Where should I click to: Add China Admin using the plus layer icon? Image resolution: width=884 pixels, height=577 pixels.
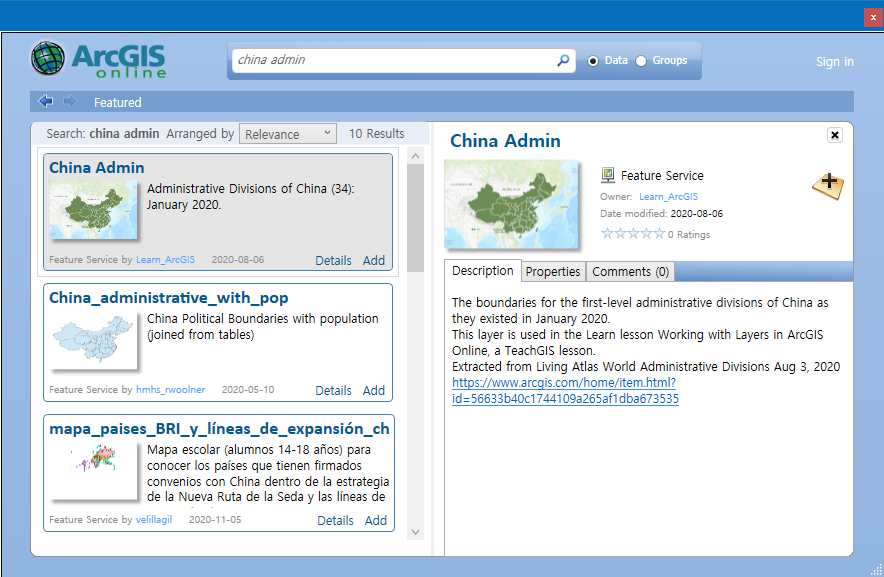pos(828,185)
